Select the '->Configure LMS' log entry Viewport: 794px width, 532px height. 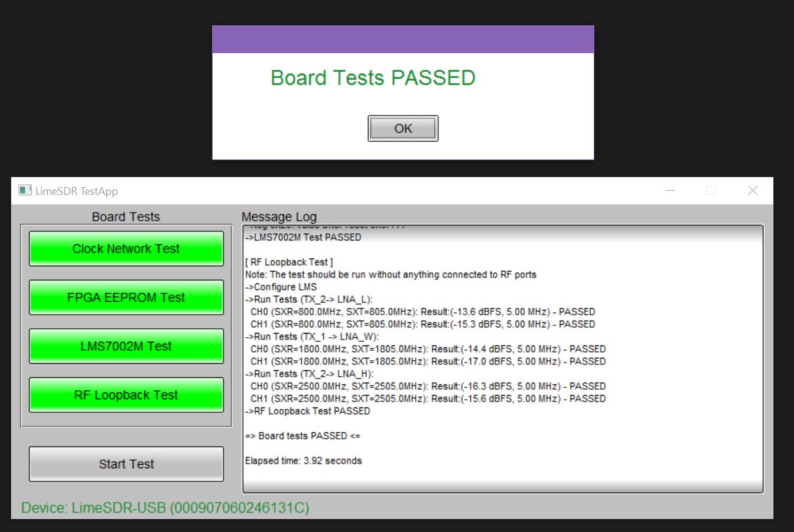(x=281, y=287)
